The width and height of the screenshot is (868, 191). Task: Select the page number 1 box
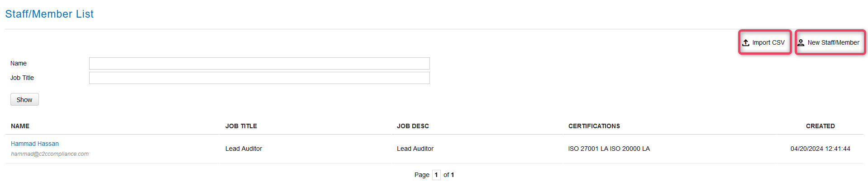(x=436, y=175)
